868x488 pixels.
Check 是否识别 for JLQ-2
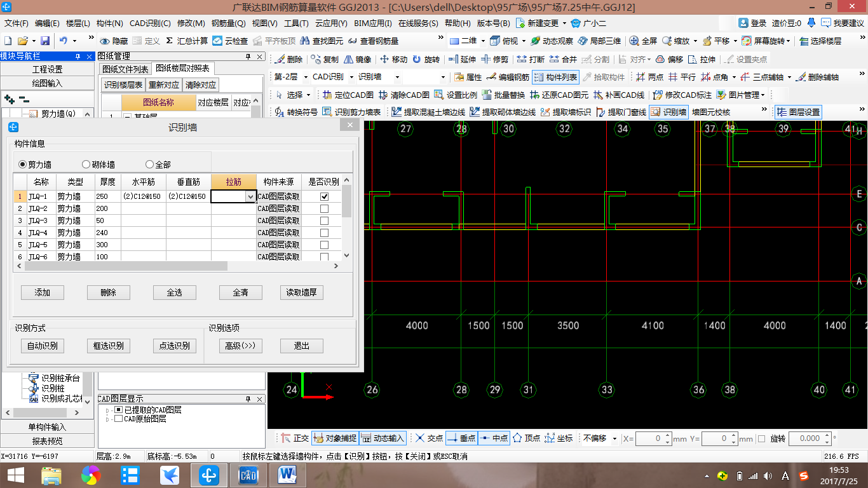pos(324,208)
